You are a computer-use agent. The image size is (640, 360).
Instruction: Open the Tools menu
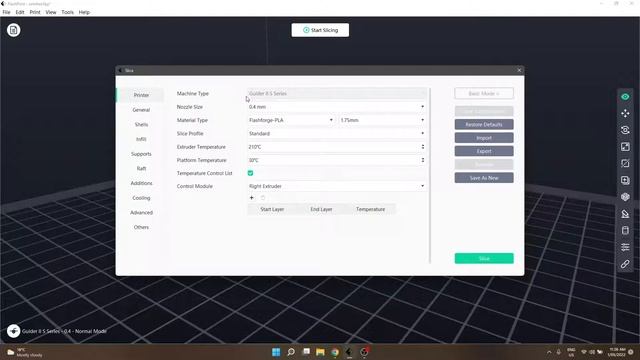[x=68, y=12]
